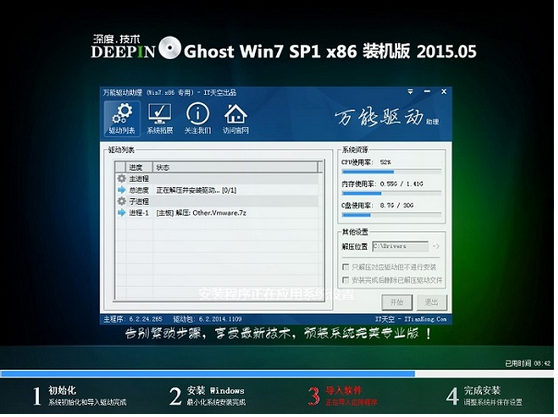Screen dimensions: 558x417
Task: Click the Ghost Win7 SP1 x86 装机版 heading
Action: pos(330,51)
